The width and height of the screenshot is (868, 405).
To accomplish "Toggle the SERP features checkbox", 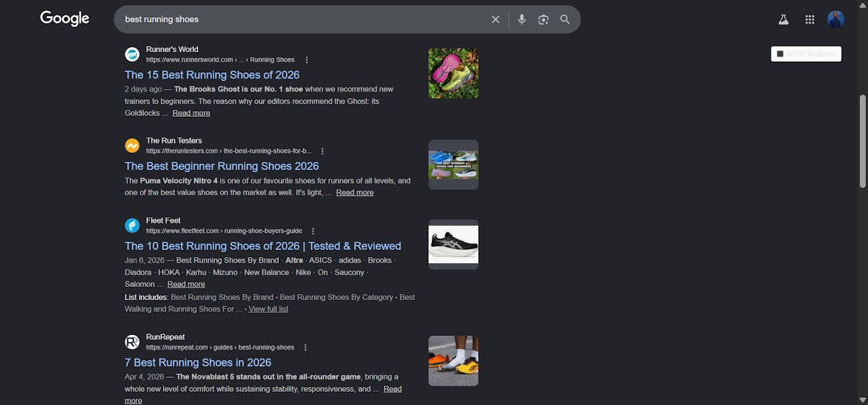I will coord(780,53).
